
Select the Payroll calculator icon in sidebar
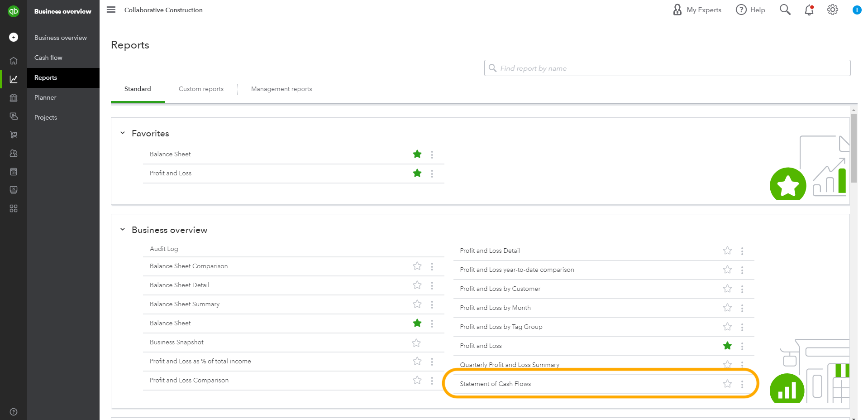coord(14,172)
